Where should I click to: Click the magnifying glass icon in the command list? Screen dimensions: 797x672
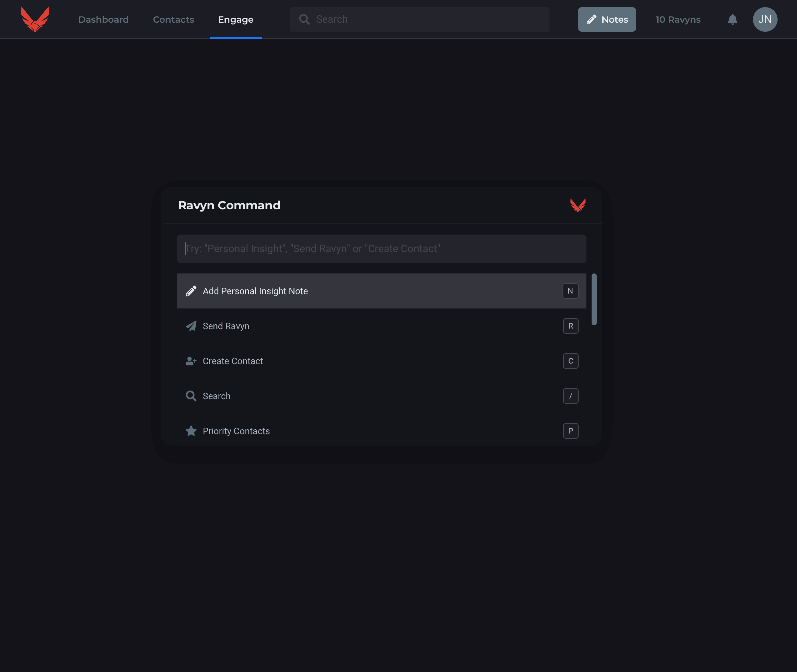(x=191, y=396)
